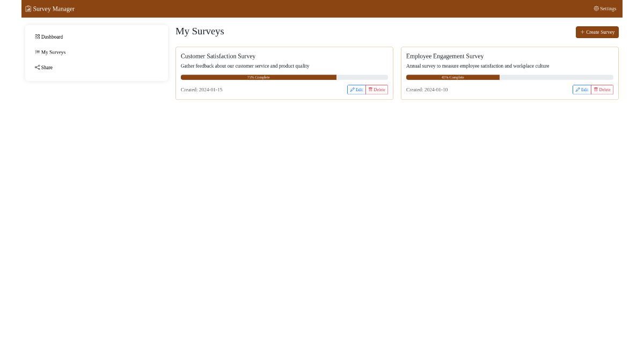
Task: Delete the Employee Engagement Survey
Action: pos(602,90)
